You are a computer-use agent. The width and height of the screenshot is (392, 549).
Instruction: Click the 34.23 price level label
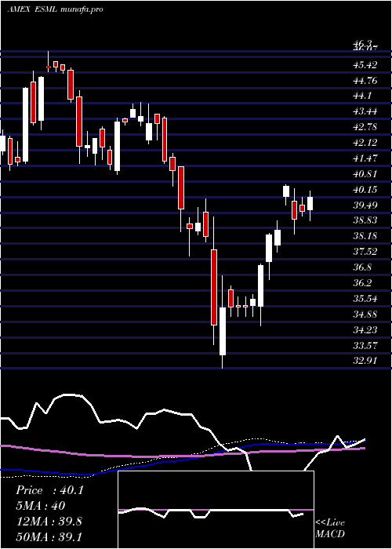click(x=365, y=329)
